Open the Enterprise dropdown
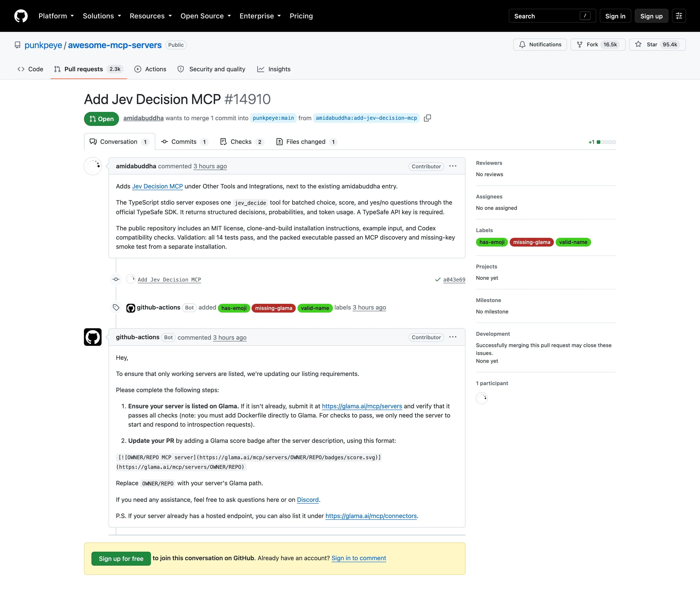This screenshot has height=612, width=700. (x=260, y=16)
